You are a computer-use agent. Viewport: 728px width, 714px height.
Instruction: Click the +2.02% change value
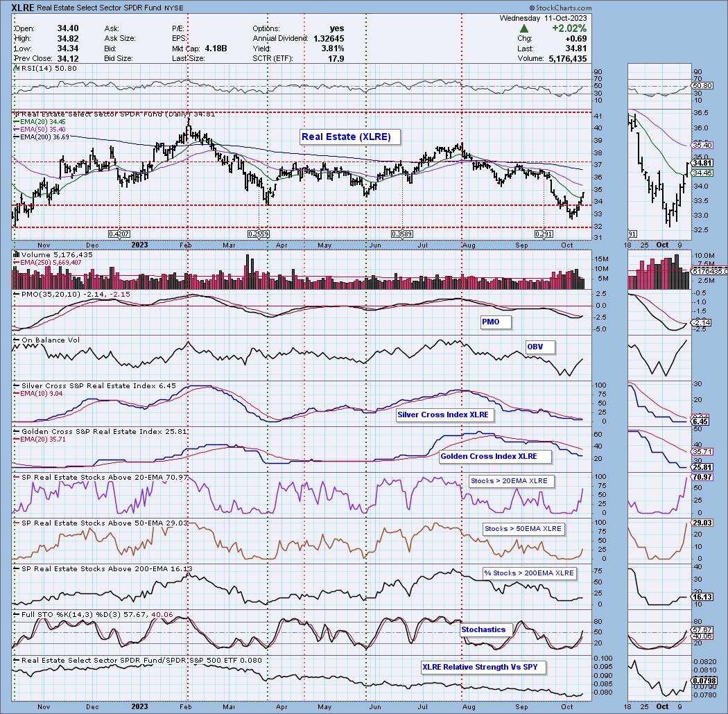pyautogui.click(x=569, y=28)
